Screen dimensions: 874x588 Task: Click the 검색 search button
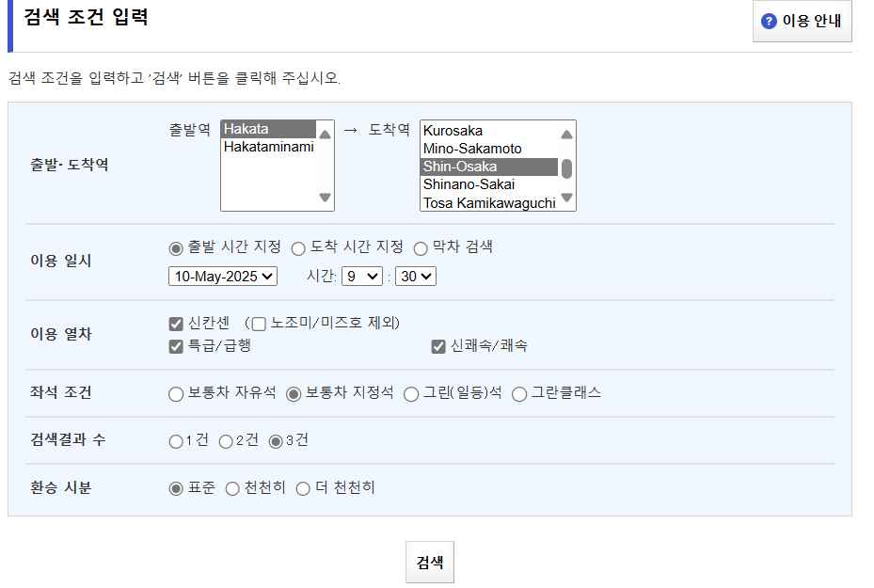click(x=429, y=561)
